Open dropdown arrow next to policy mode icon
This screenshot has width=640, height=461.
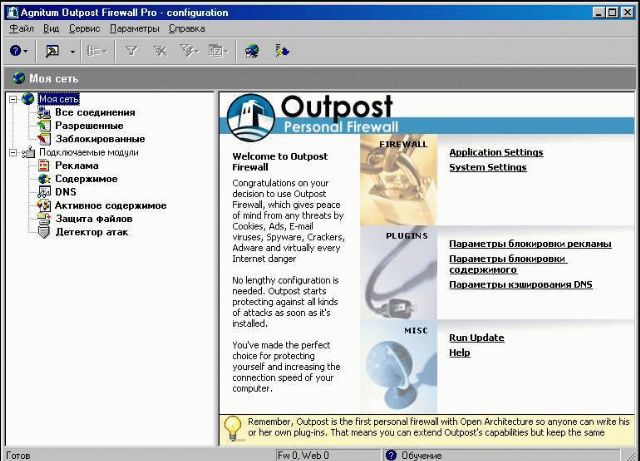pos(73,51)
